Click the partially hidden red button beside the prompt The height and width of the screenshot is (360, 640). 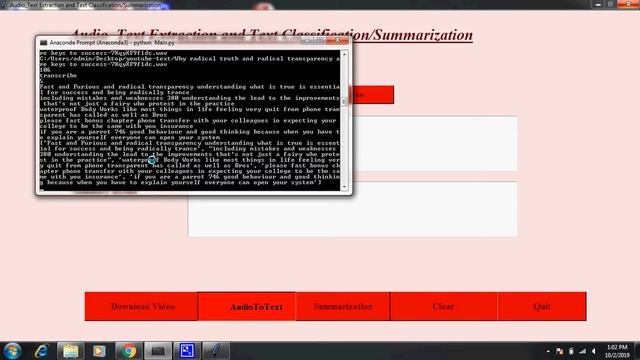pyautogui.click(x=373, y=95)
